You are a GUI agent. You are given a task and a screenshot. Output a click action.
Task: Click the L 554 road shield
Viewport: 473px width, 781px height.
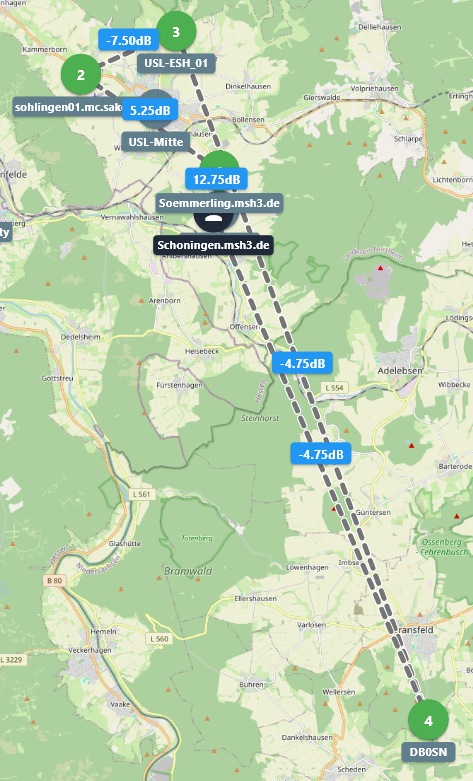click(335, 388)
